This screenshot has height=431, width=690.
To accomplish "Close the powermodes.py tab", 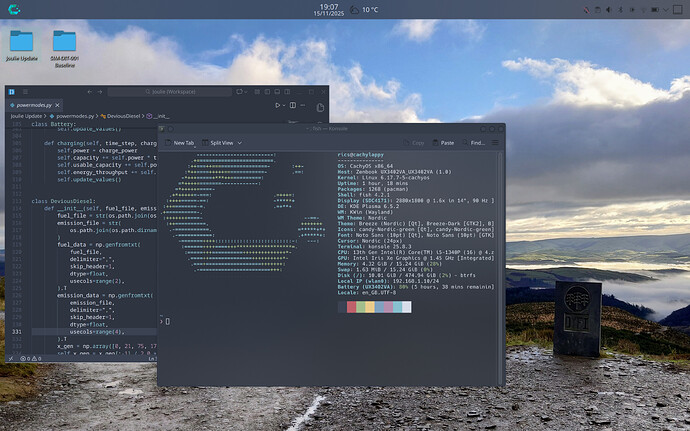I will [57, 105].
